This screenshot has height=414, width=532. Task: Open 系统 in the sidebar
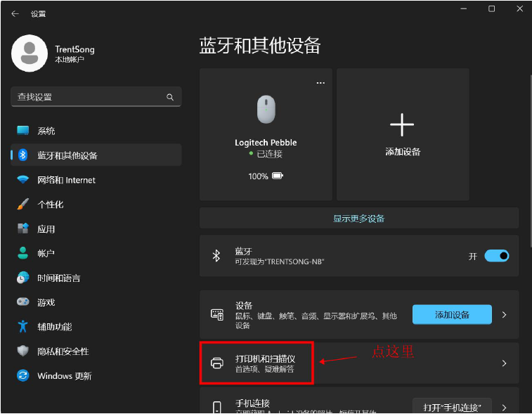pyautogui.click(x=96, y=131)
